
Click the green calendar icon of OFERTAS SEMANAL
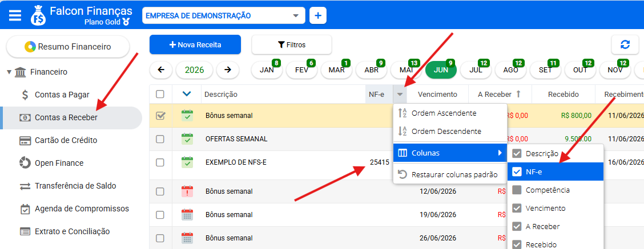click(187, 139)
